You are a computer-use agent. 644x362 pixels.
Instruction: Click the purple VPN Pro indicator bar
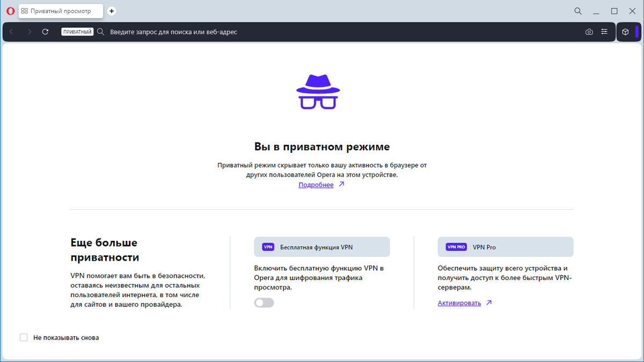coord(636,32)
